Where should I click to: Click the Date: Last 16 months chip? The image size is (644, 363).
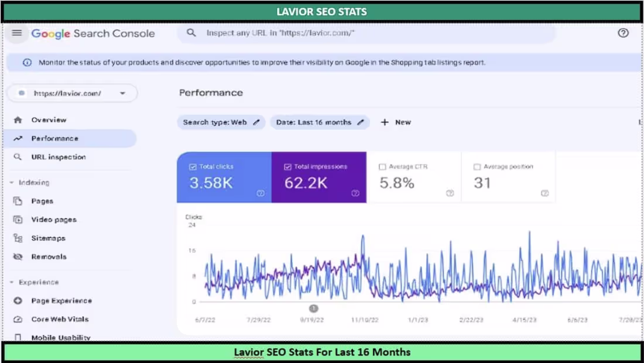320,122
